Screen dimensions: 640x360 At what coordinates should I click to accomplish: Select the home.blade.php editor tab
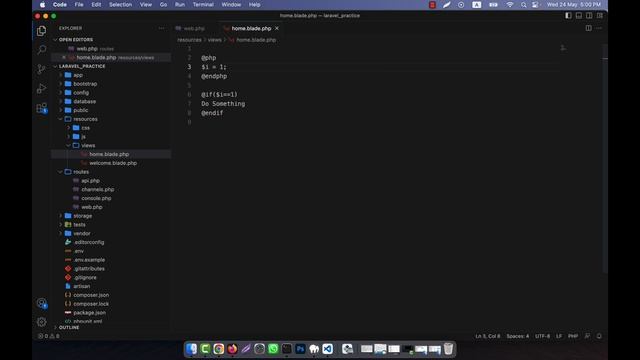(251, 28)
